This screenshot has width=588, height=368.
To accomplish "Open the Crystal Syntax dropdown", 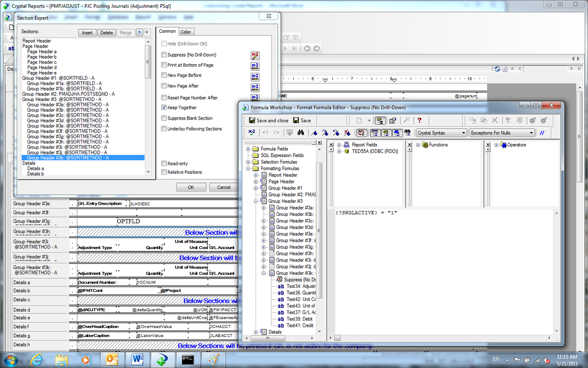I will click(x=441, y=133).
